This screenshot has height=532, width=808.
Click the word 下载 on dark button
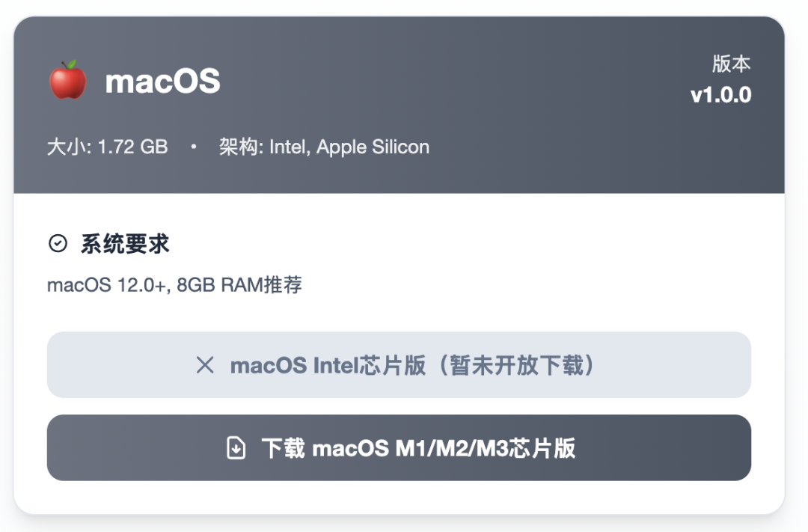coord(283,448)
